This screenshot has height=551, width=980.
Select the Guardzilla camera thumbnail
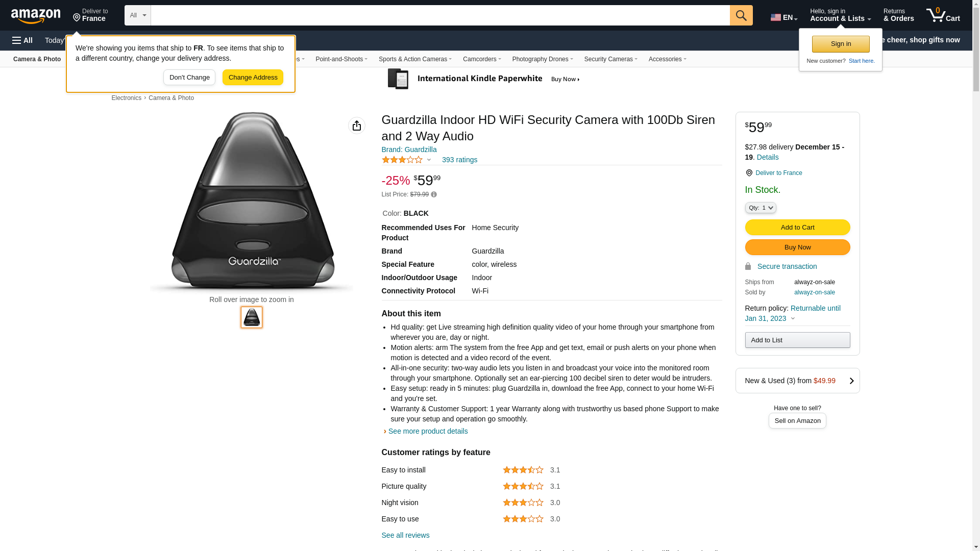coord(252,317)
